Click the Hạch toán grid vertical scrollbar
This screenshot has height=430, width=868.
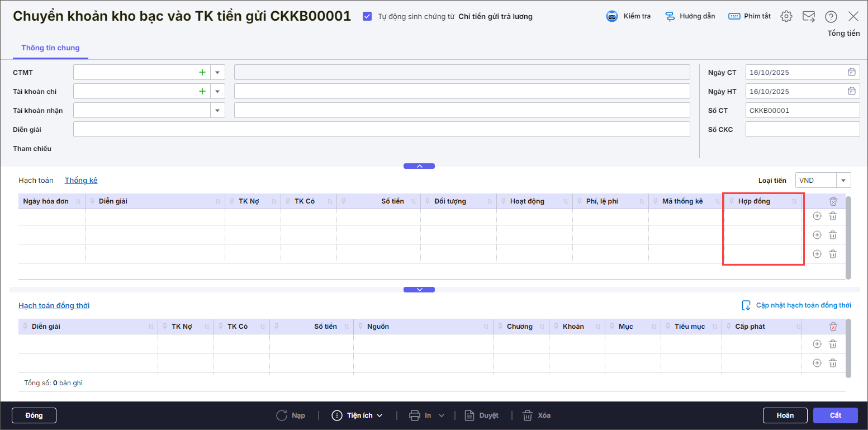click(848, 238)
